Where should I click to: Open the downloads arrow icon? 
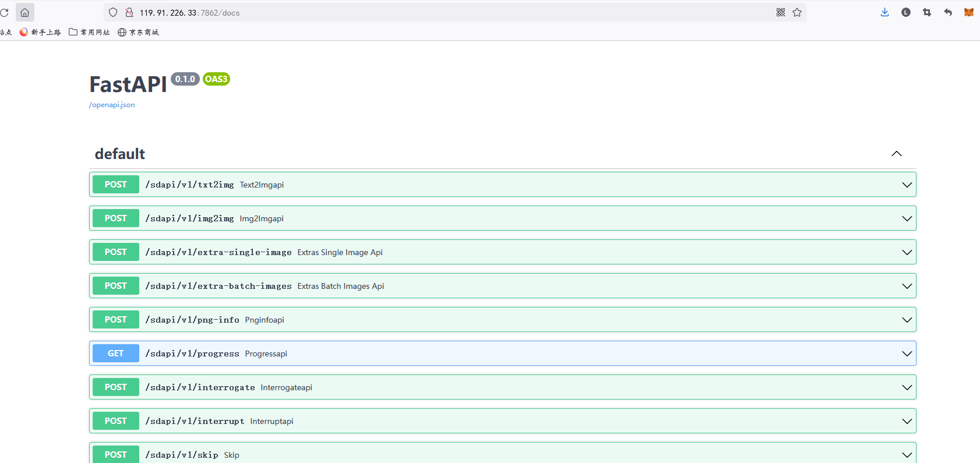[x=884, y=12]
